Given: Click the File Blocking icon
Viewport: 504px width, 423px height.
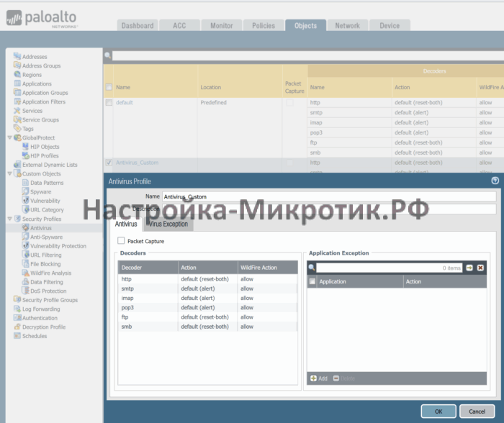Looking at the screenshot, I should [25, 264].
